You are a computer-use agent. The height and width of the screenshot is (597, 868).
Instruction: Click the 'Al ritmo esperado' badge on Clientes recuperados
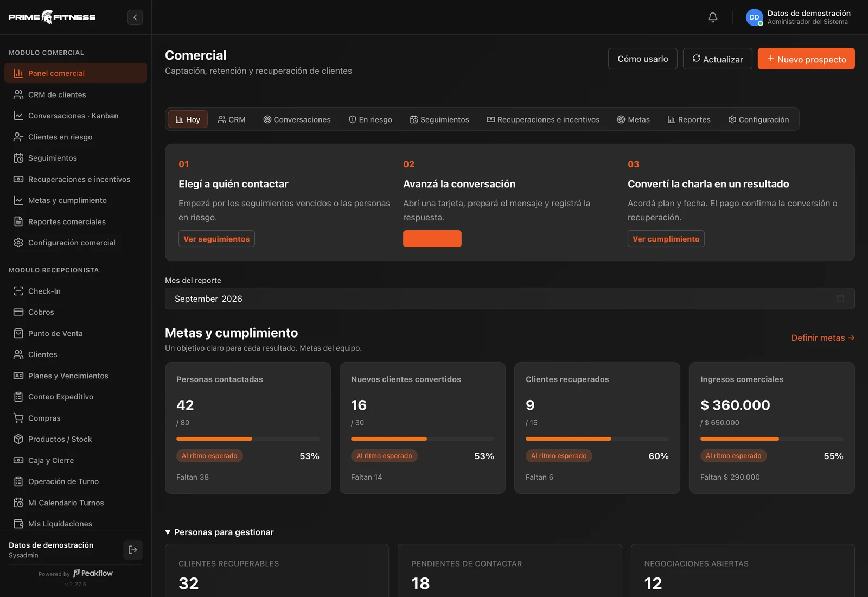[559, 456]
